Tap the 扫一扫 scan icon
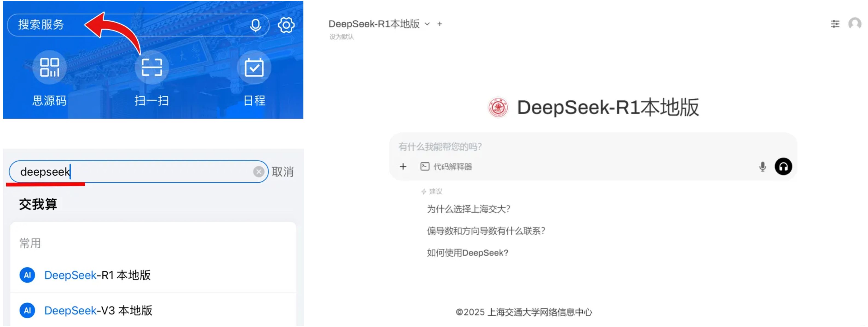This screenshot has width=868, height=327. tap(152, 68)
